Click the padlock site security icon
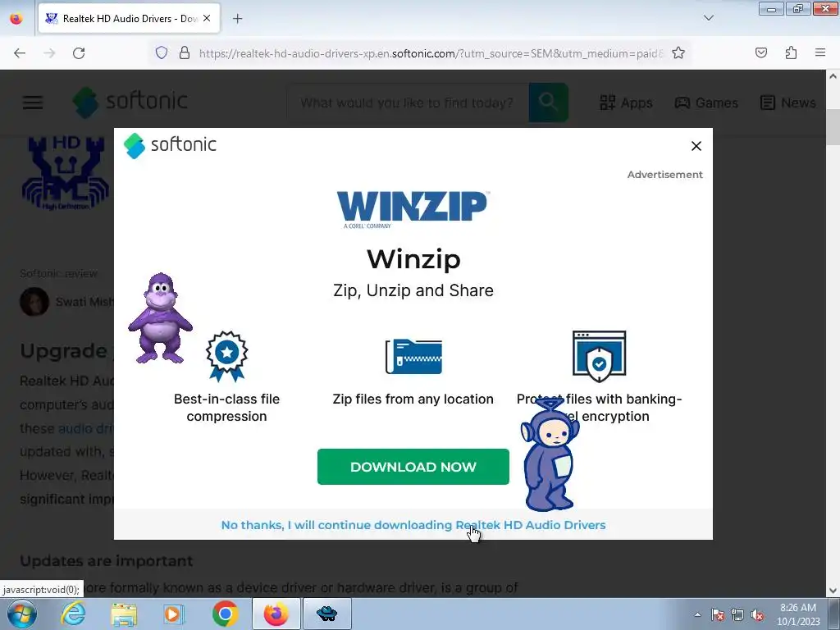This screenshot has height=630, width=840. coord(185,52)
